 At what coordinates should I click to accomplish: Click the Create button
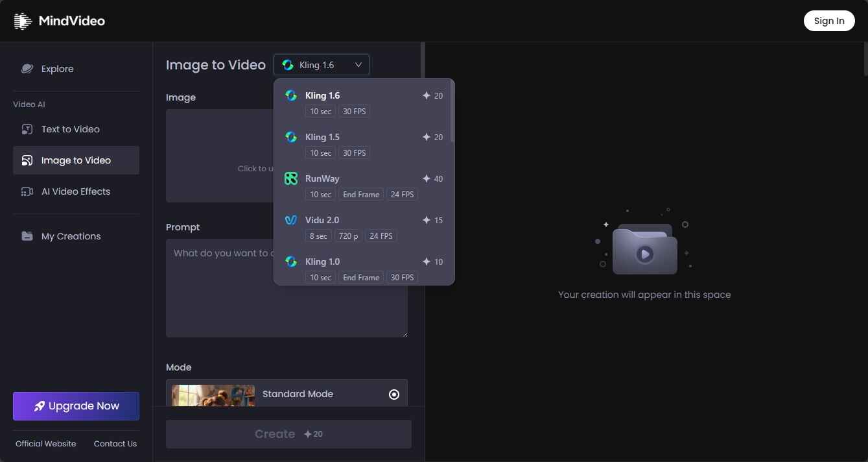pos(288,434)
